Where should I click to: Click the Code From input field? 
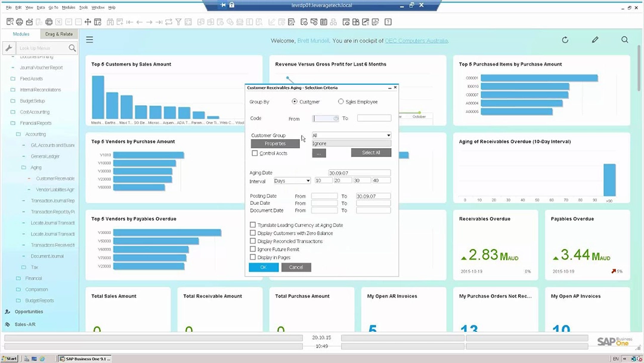point(325,118)
